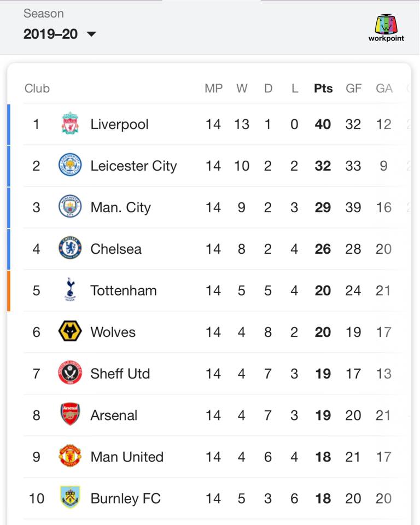Open the Liverpool team link
420x525 pixels.
tap(120, 124)
